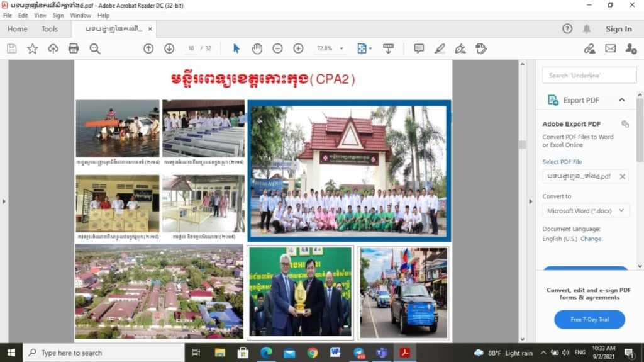Click the hospital gate group photo

[348, 171]
